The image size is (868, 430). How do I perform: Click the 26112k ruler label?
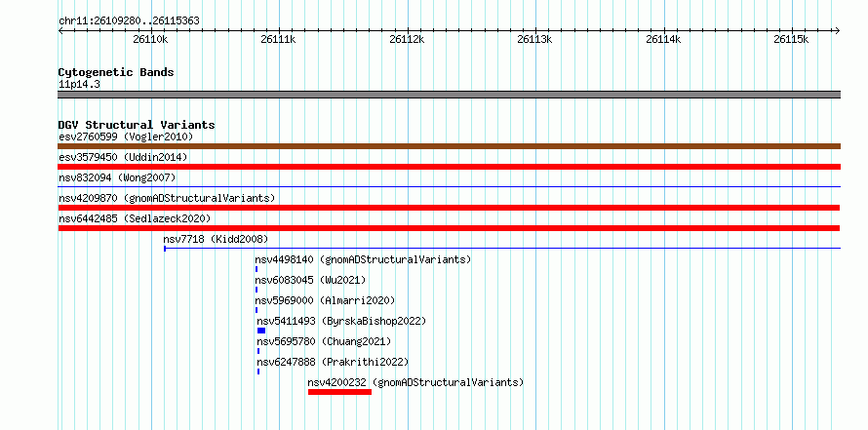[x=407, y=39]
